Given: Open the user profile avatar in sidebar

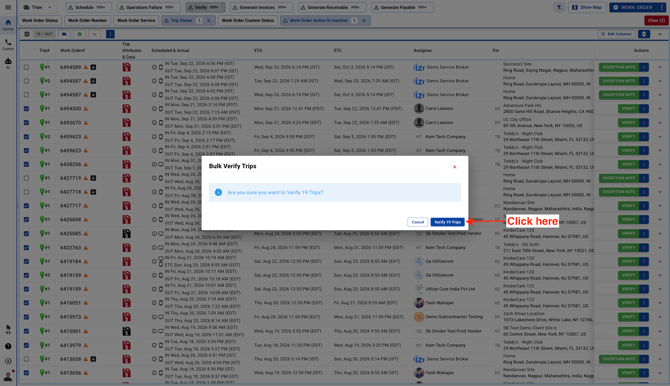Looking at the screenshot, I should click(x=8, y=376).
